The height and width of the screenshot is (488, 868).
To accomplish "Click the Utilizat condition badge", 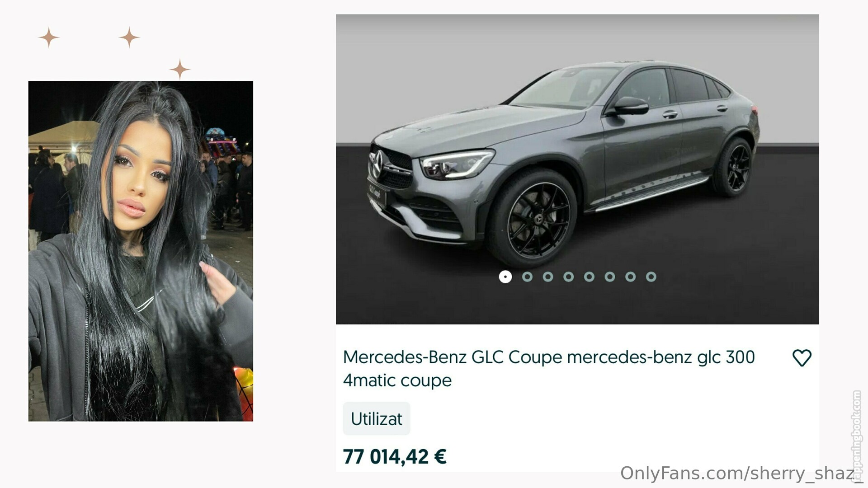I will click(x=377, y=419).
